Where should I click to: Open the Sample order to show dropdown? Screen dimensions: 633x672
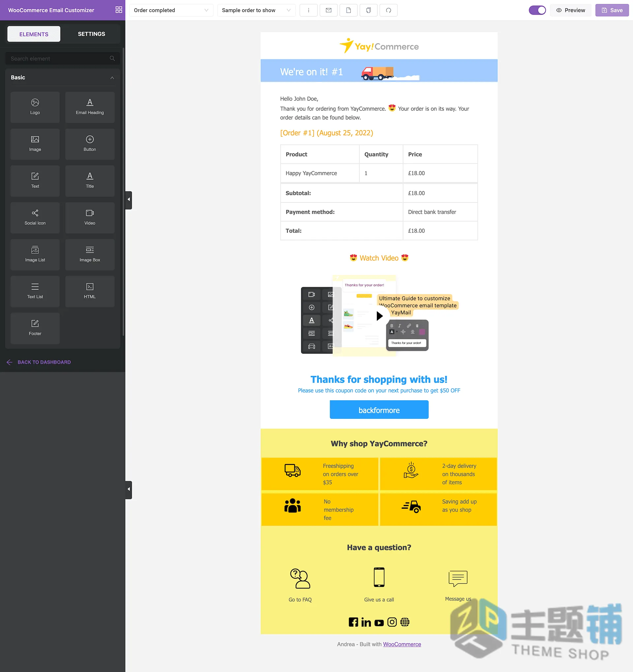(256, 10)
